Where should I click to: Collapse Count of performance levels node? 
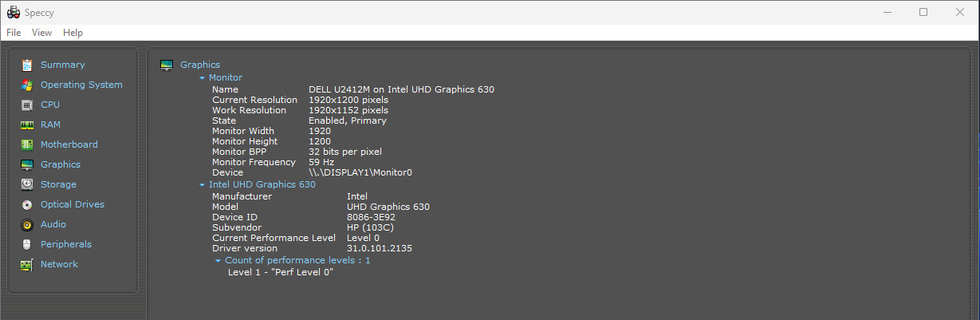[x=218, y=260]
